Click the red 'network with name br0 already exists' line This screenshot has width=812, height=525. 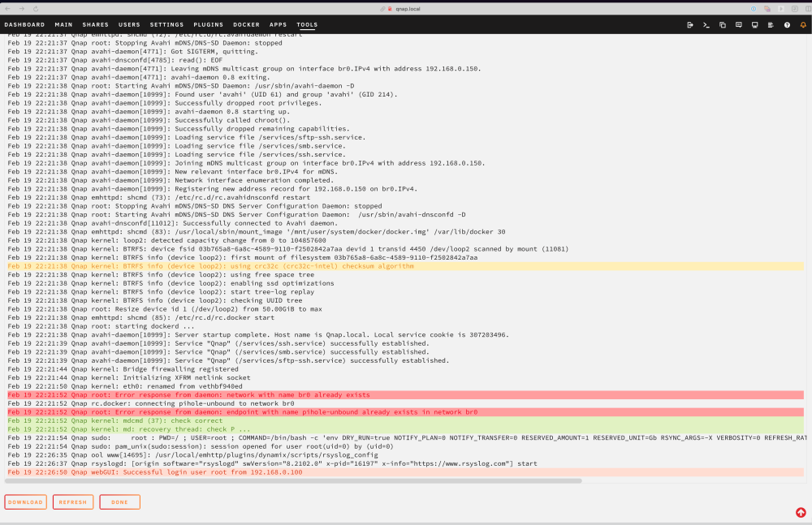[405, 395]
